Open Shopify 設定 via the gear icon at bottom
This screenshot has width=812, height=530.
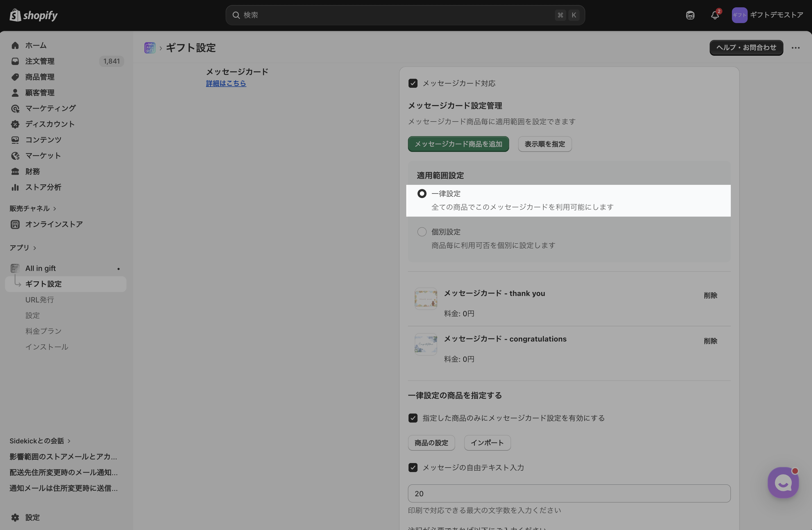click(x=15, y=517)
